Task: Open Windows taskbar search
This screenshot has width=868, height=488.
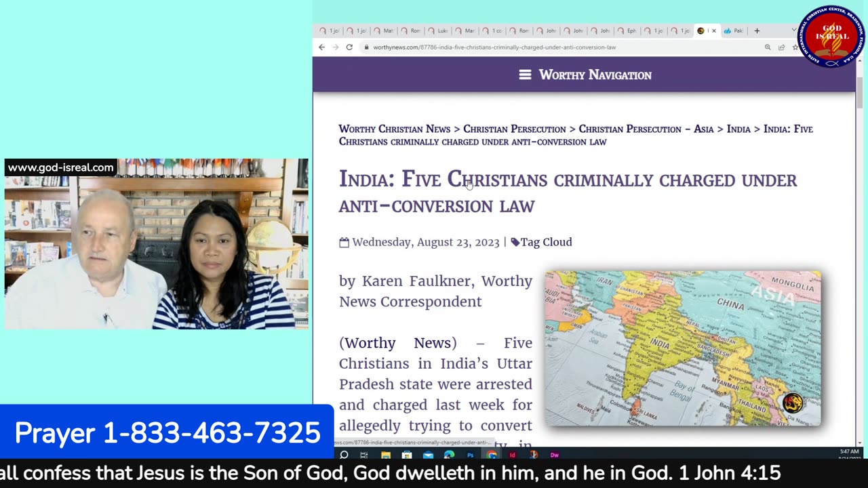Action: [344, 455]
